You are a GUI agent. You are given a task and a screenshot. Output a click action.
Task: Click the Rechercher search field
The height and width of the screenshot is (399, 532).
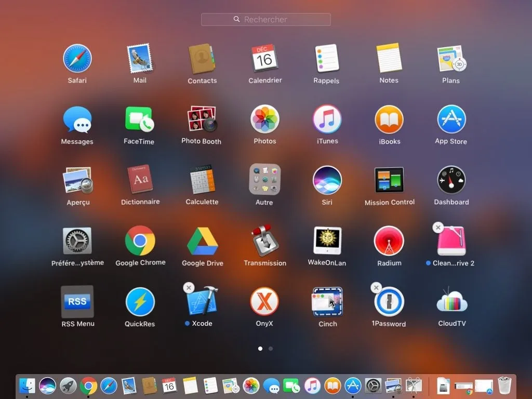click(x=265, y=19)
